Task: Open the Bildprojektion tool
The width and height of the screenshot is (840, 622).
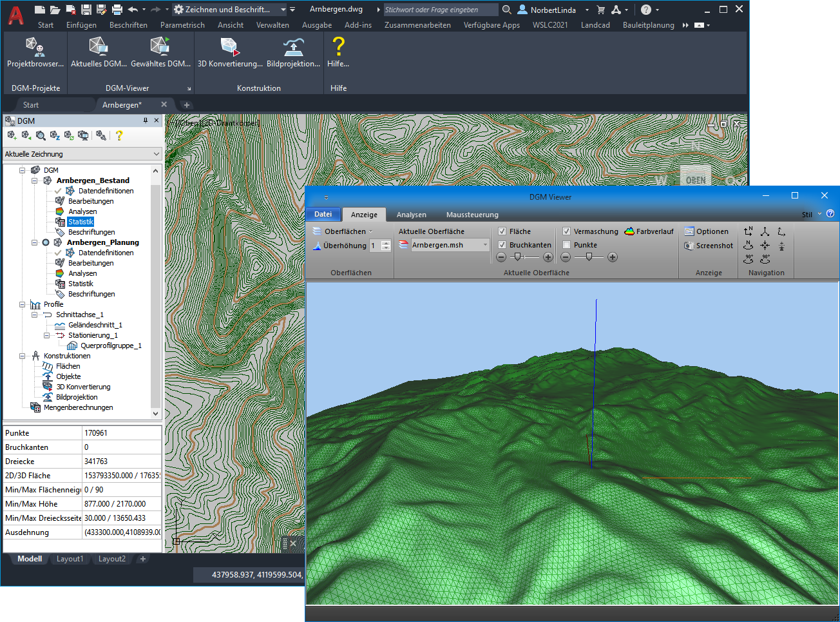Action: click(294, 48)
